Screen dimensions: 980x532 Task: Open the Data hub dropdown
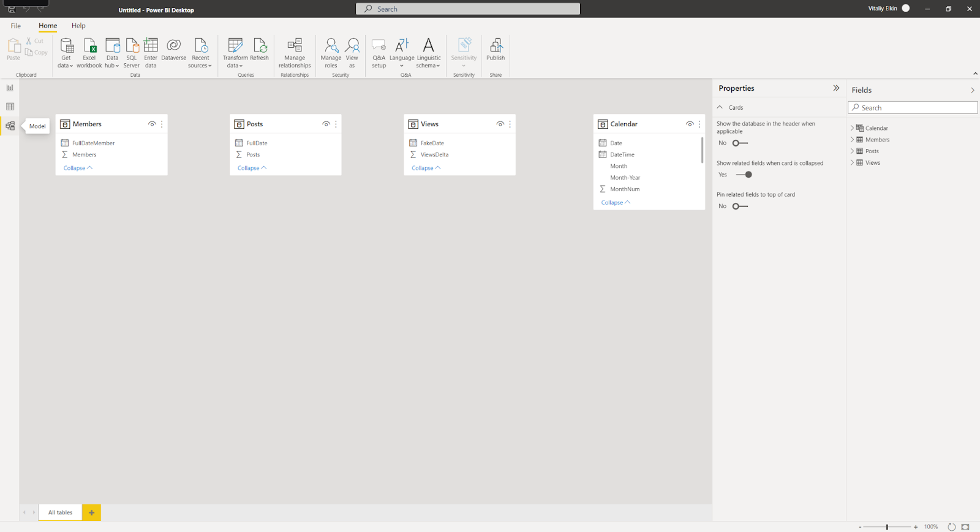pos(112,53)
